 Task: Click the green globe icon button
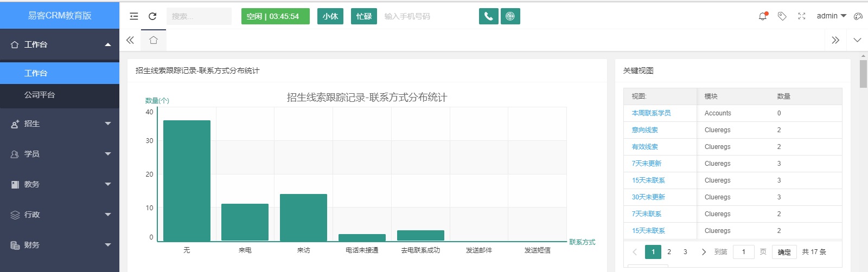[x=510, y=16]
